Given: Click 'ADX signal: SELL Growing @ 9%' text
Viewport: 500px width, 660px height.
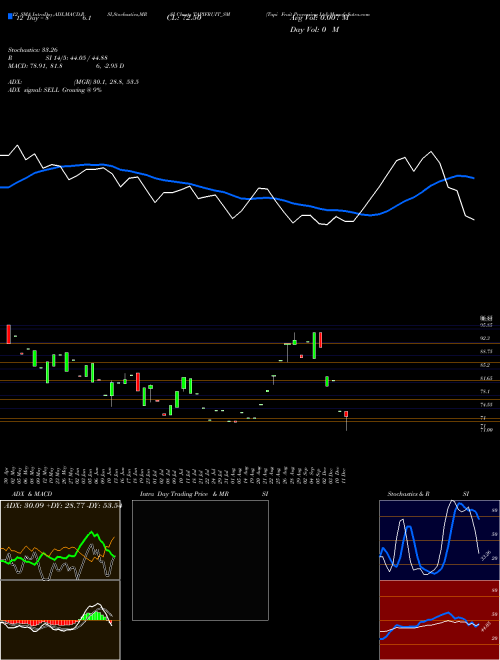Looking at the screenshot, I should 55,90.
